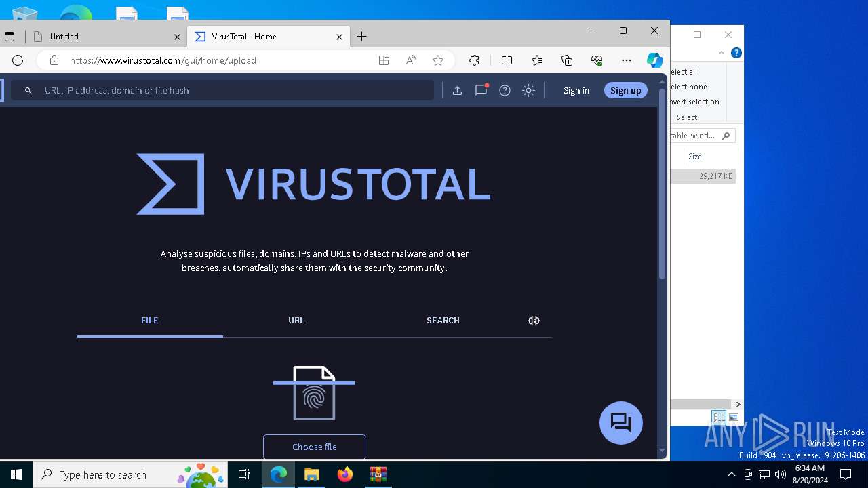This screenshot has width=868, height=488.
Task: Open the notification center
Action: (846, 474)
